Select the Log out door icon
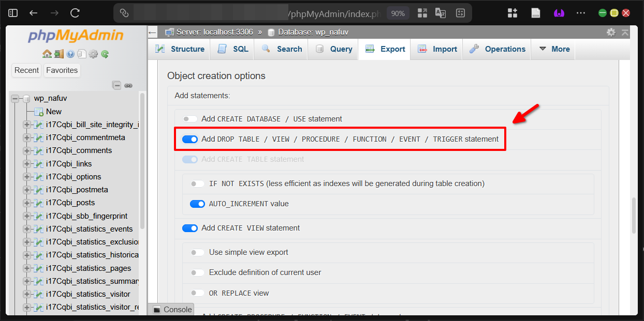644x321 pixels. [58, 54]
